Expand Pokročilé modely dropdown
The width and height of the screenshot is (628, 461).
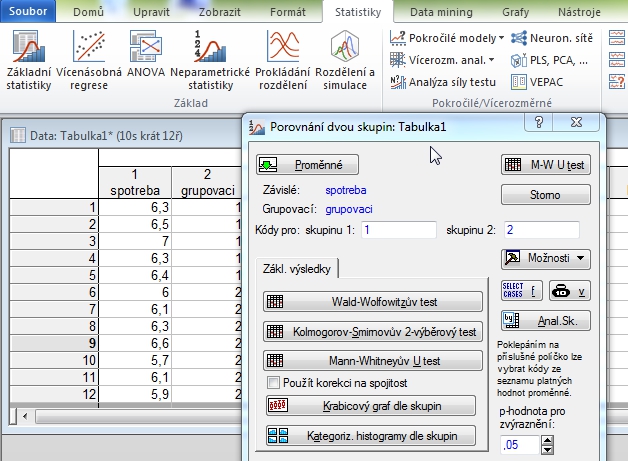[x=447, y=38]
